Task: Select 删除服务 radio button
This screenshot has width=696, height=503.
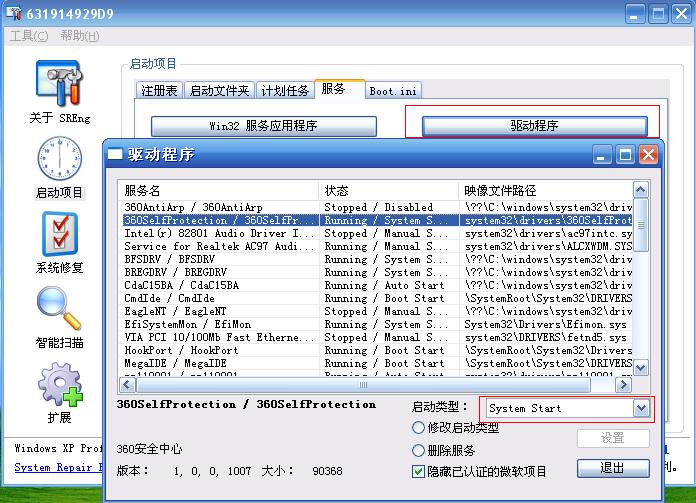Action: pos(418,451)
